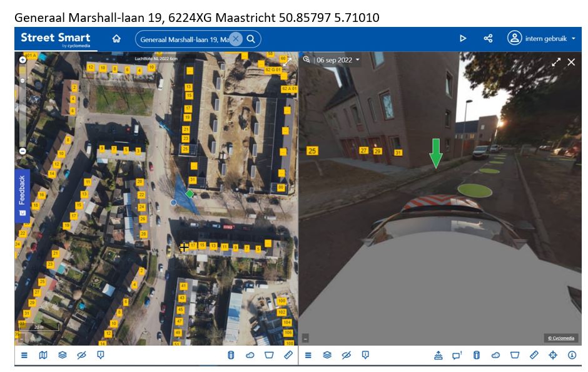Zoom out the map with minus button

click(x=23, y=151)
